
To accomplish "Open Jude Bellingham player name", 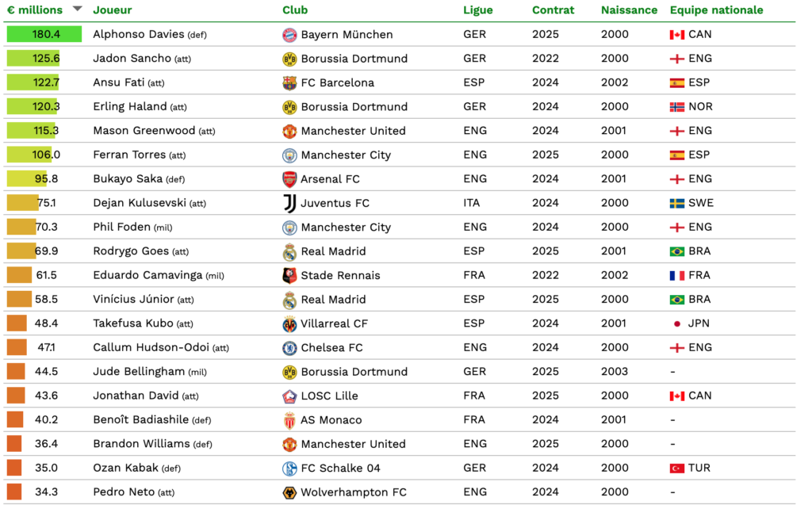I will 139,372.
